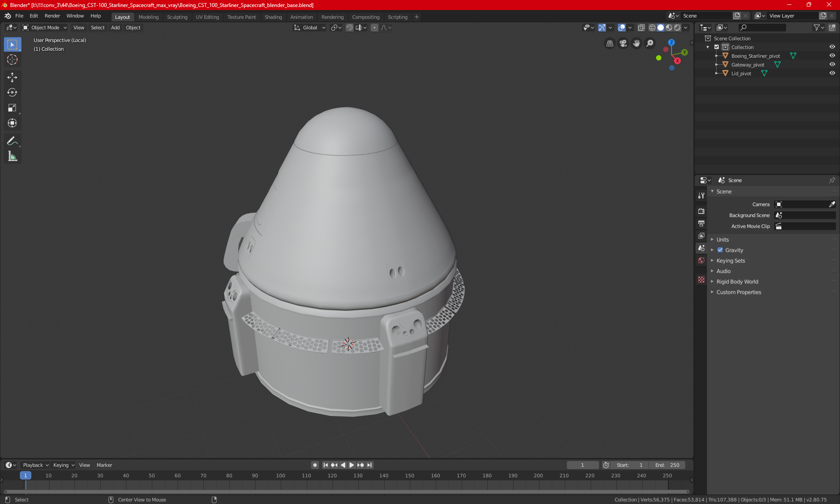This screenshot has width=840, height=504.
Task: Expand Boeing_Starliner_pivot tree item
Action: (x=716, y=56)
